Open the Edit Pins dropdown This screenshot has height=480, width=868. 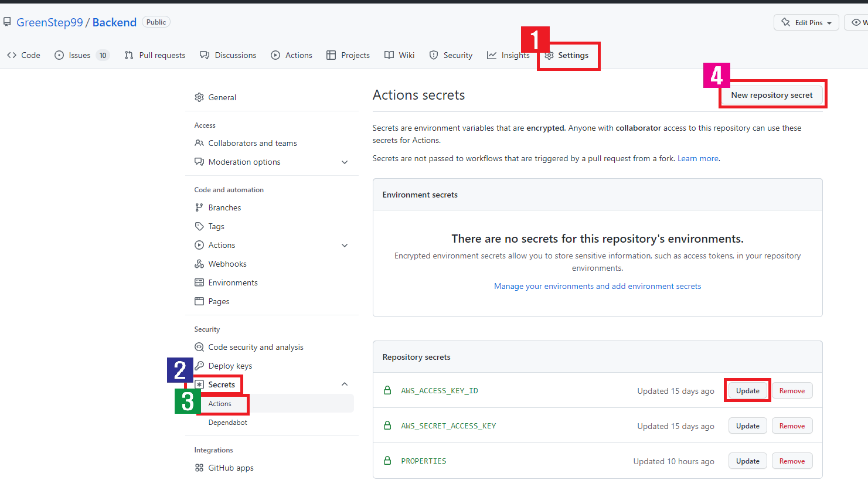pyautogui.click(x=806, y=22)
